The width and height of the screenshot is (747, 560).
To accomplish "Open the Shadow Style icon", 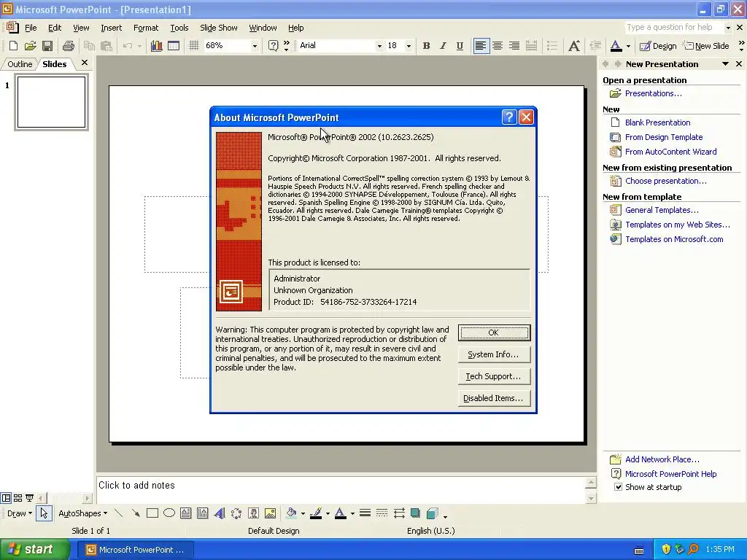I will 415,513.
